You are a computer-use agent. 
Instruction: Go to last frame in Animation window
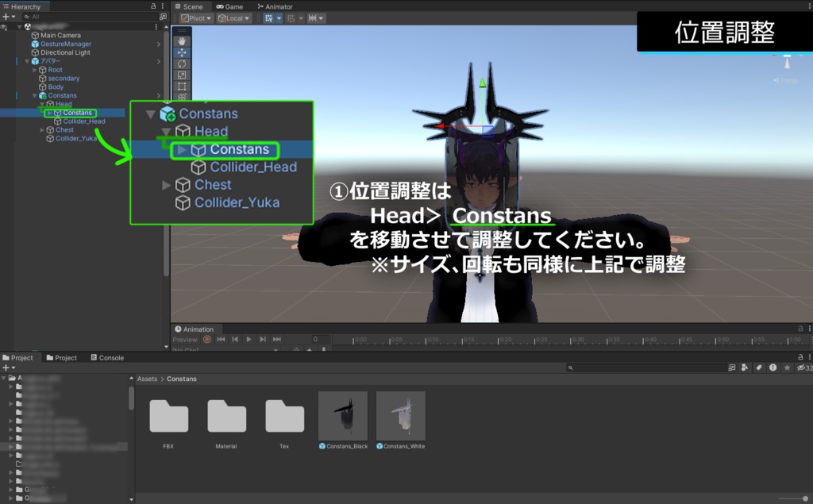(x=277, y=339)
